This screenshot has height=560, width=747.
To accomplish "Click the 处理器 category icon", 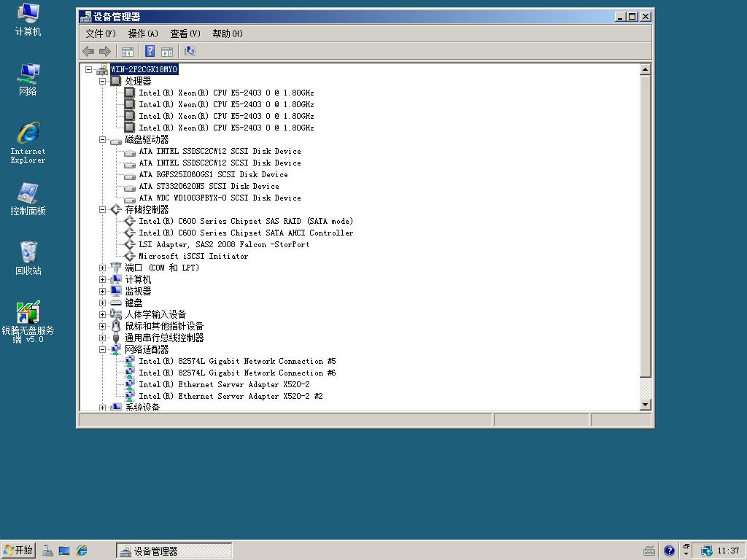I will pyautogui.click(x=116, y=81).
